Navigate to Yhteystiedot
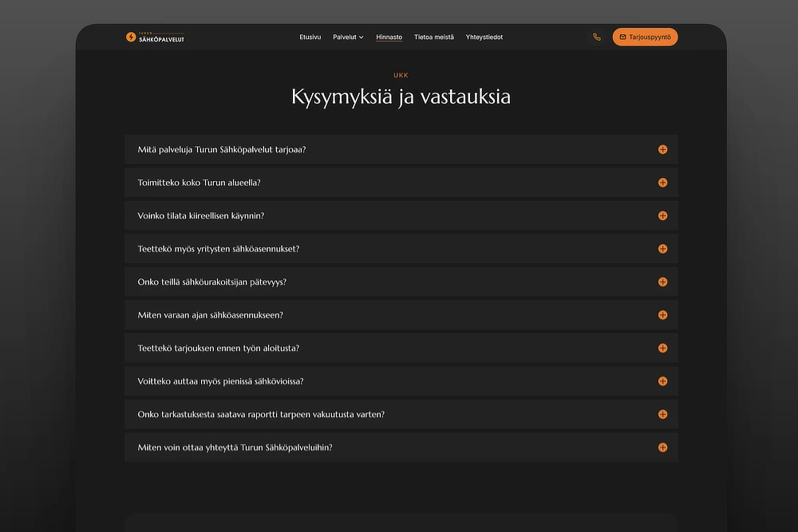Viewport: 798px width, 532px height. point(484,37)
